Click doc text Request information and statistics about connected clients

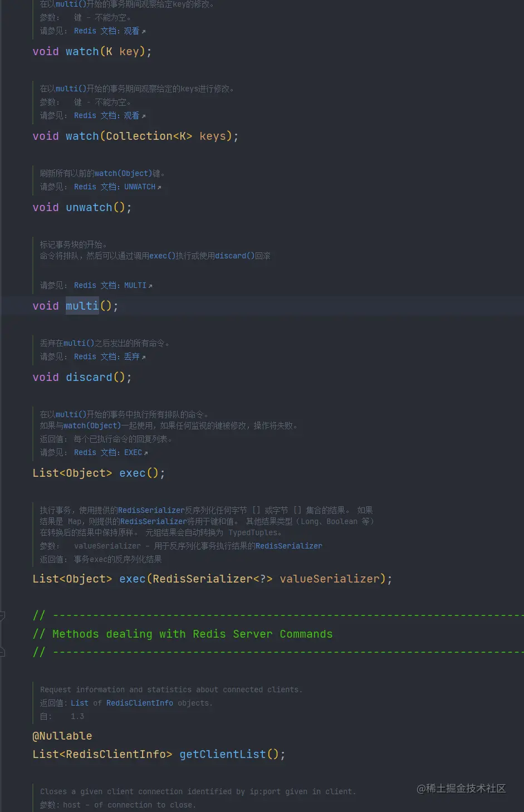172,690
